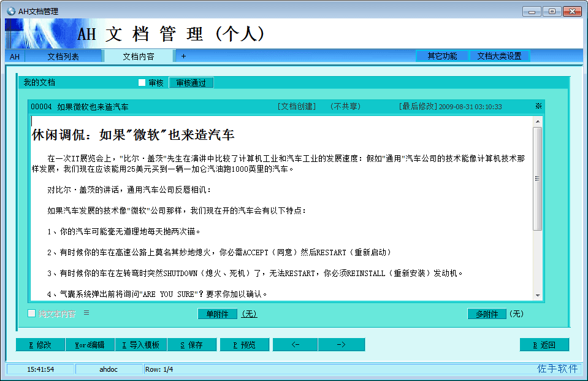Image resolution: width=588 pixels, height=381 pixels.
Task: Click the line starting 1、你的汽车可能毫无道理地
Action: pyautogui.click(x=124, y=231)
